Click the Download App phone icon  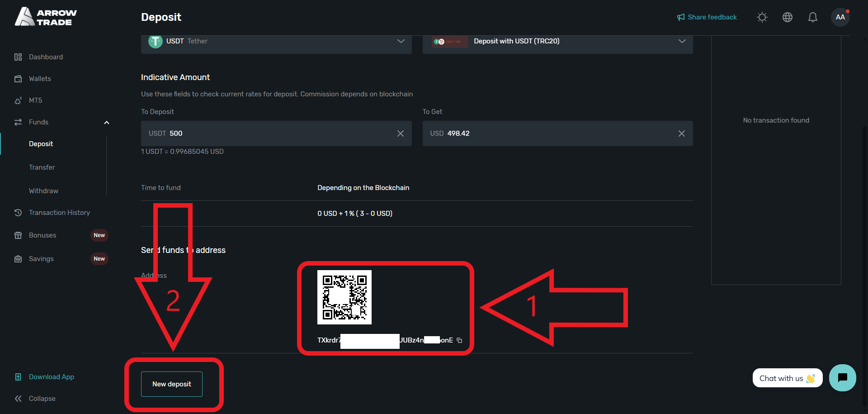click(18, 377)
